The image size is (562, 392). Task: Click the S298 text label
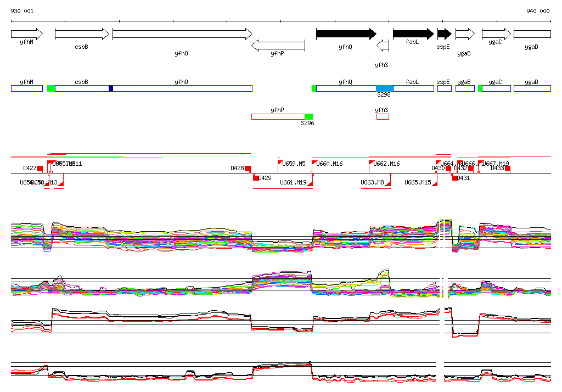coord(384,94)
